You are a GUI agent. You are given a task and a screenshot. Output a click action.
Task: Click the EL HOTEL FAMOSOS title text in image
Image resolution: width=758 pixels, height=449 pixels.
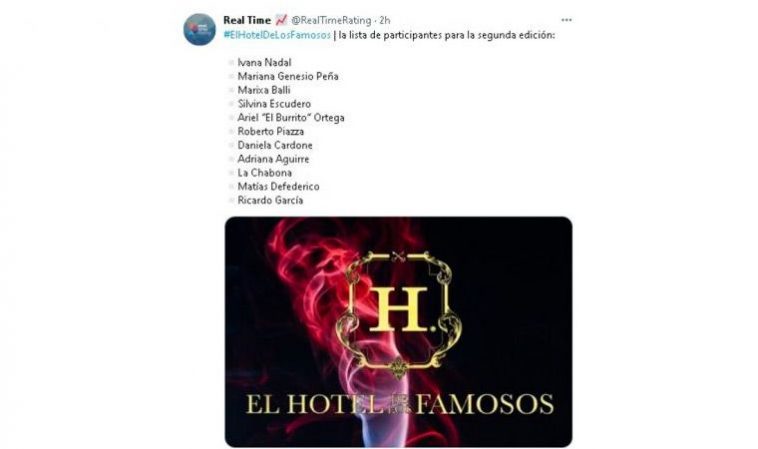coord(400,404)
